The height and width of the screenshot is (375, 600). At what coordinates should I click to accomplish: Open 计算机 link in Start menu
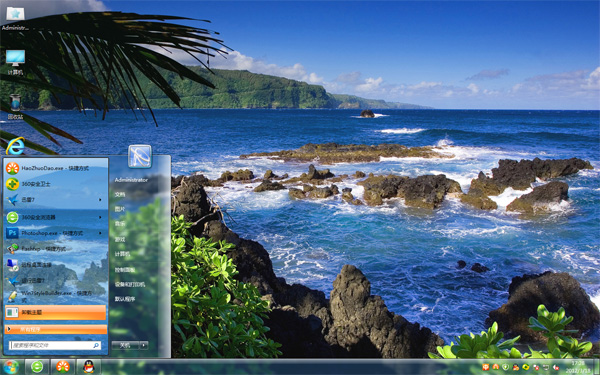pyautogui.click(x=122, y=254)
